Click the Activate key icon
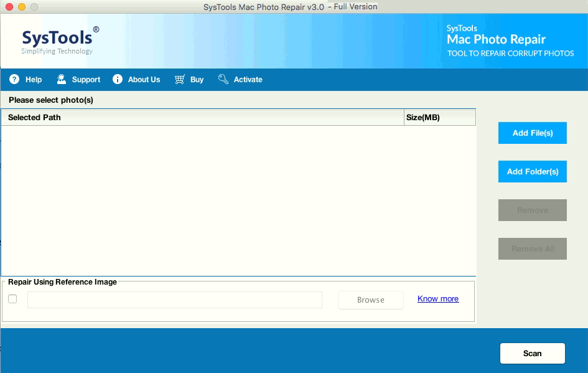The height and width of the screenshot is (373, 588). click(223, 79)
